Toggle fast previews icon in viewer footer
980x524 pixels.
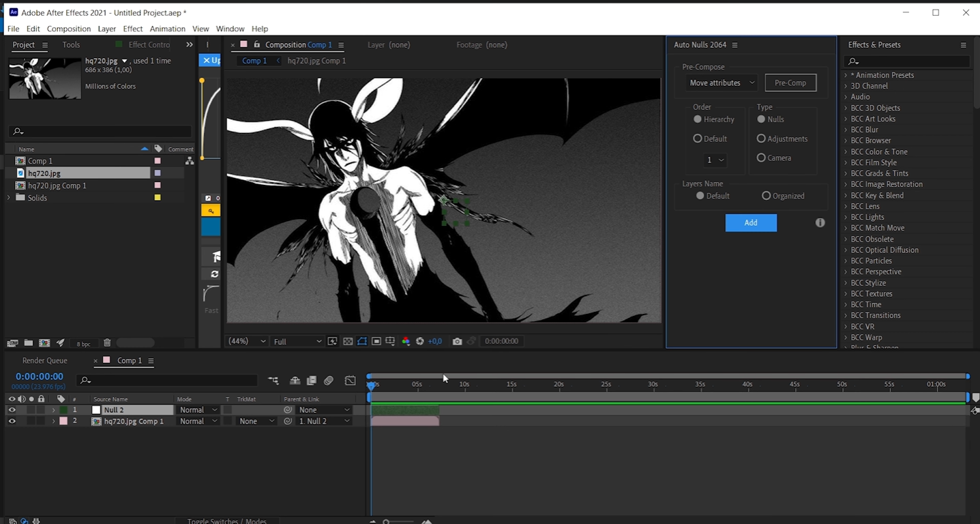[x=333, y=341]
